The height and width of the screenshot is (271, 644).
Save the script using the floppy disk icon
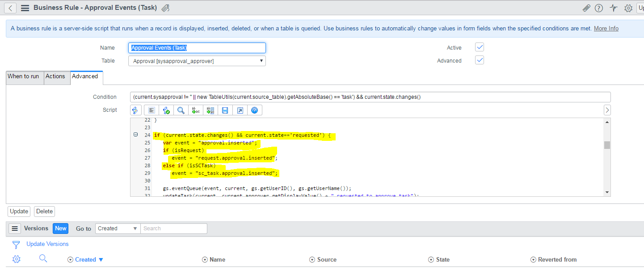tap(225, 110)
